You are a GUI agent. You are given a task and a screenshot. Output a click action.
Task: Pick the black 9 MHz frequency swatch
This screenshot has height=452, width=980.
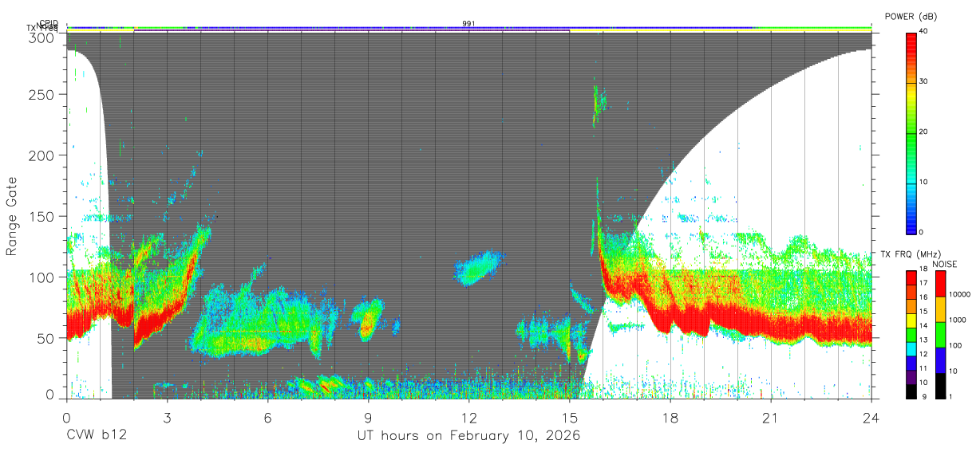911,391
